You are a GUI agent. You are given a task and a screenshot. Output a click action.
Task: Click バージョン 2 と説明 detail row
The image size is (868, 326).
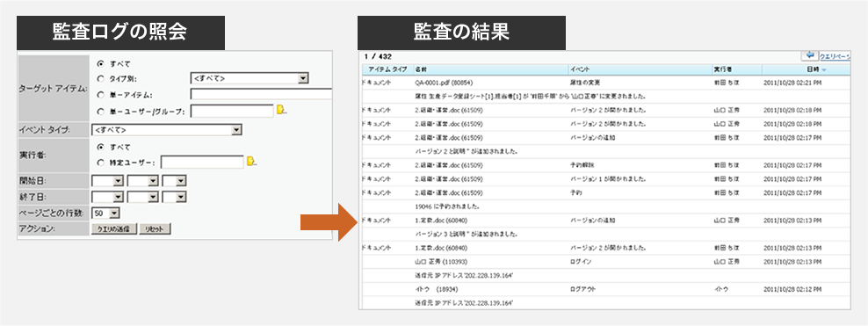[x=466, y=151]
